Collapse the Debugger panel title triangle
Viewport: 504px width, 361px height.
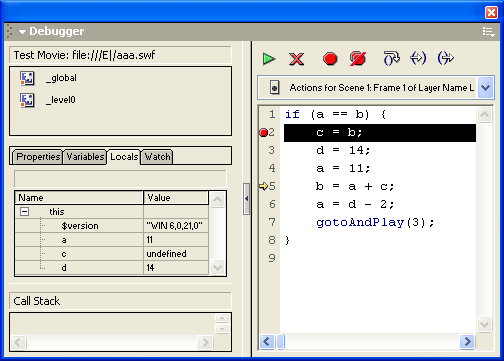click(x=22, y=32)
